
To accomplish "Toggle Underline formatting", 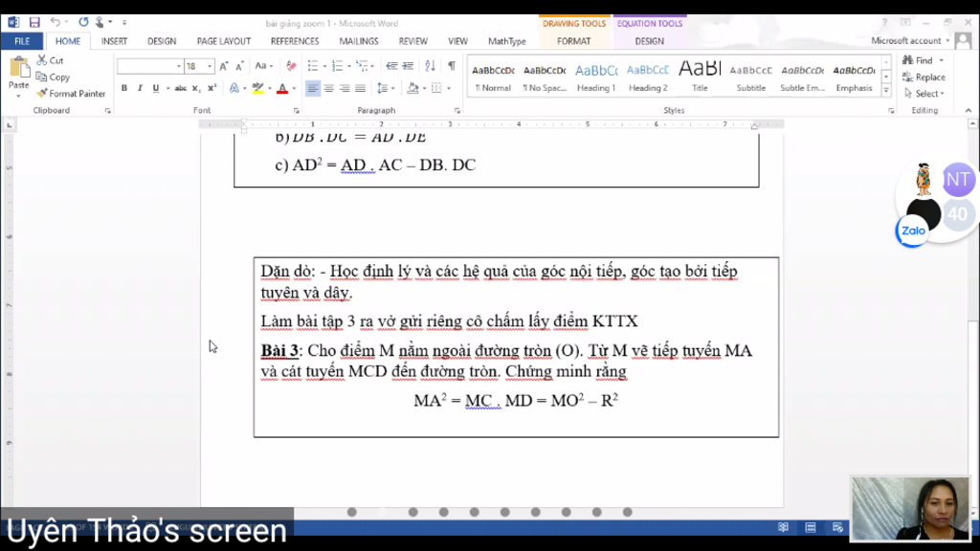I will (x=156, y=88).
